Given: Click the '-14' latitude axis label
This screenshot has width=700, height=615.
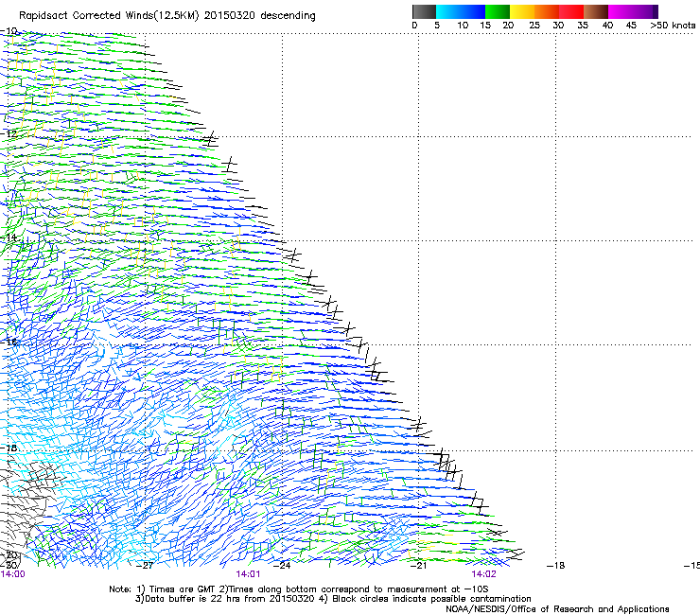Looking at the screenshot, I should 9,237.
